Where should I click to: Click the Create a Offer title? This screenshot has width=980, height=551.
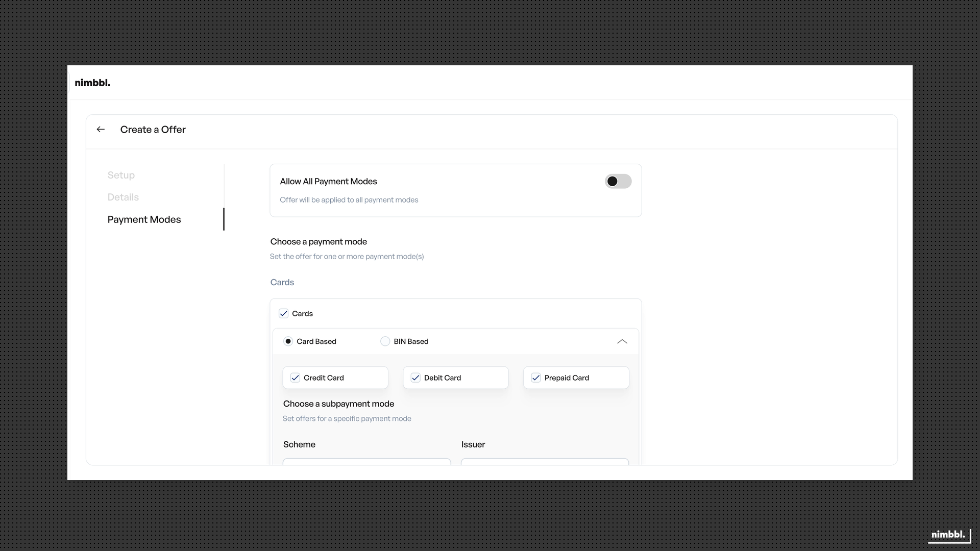point(153,130)
